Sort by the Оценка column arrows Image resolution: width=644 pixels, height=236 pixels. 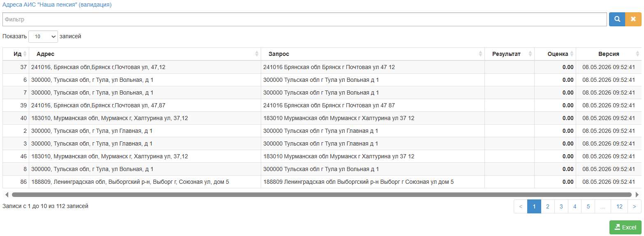tap(572, 54)
